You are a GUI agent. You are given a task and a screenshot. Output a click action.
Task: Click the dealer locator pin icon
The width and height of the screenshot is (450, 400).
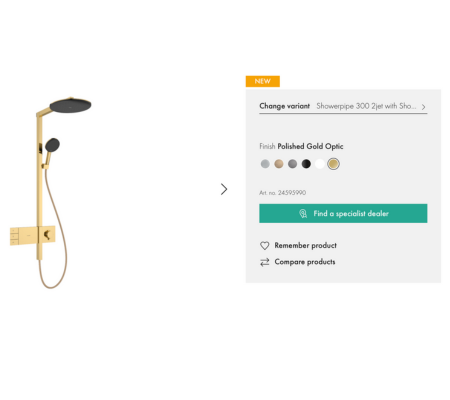click(303, 214)
